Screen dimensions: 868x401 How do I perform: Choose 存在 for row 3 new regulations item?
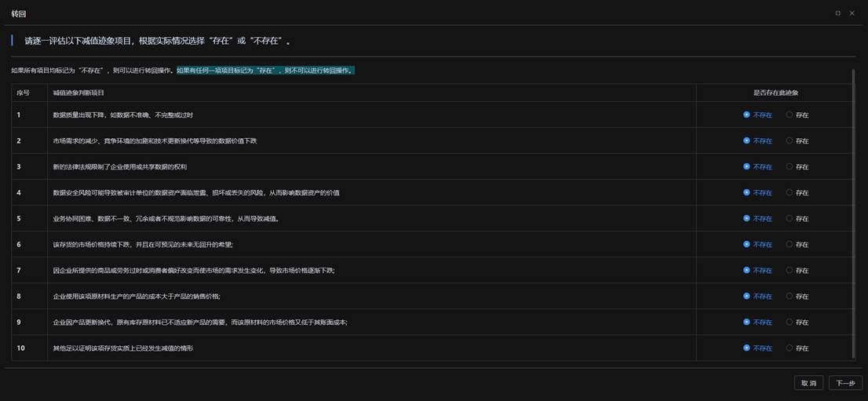click(790, 166)
